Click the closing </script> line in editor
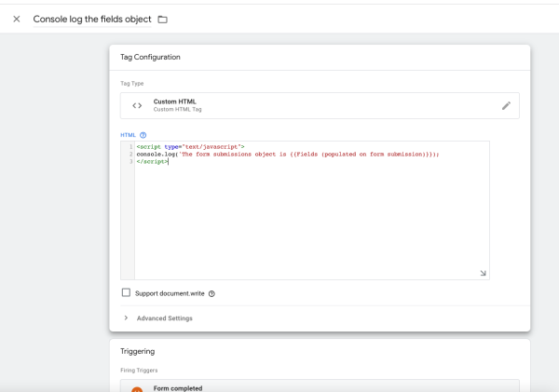Viewport: 559px width, 392px height. pyautogui.click(x=152, y=162)
